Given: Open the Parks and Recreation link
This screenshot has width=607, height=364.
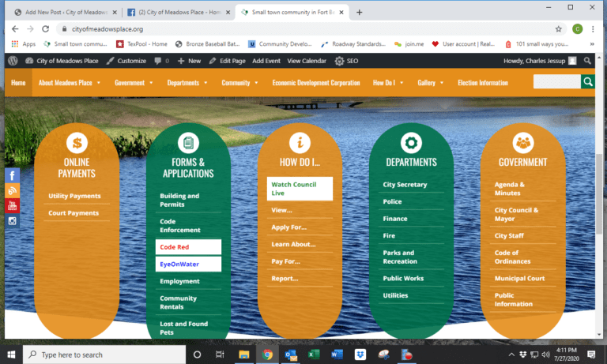Looking at the screenshot, I should [x=400, y=257].
